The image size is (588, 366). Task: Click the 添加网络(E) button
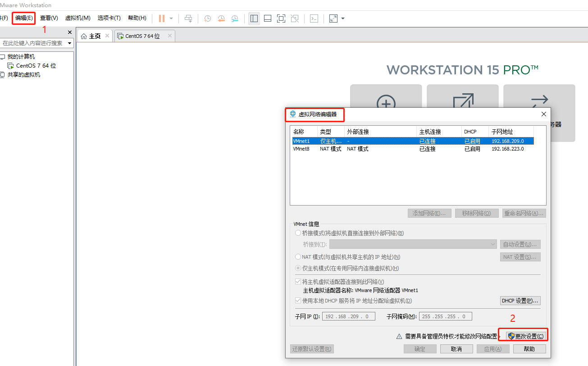[x=429, y=213]
